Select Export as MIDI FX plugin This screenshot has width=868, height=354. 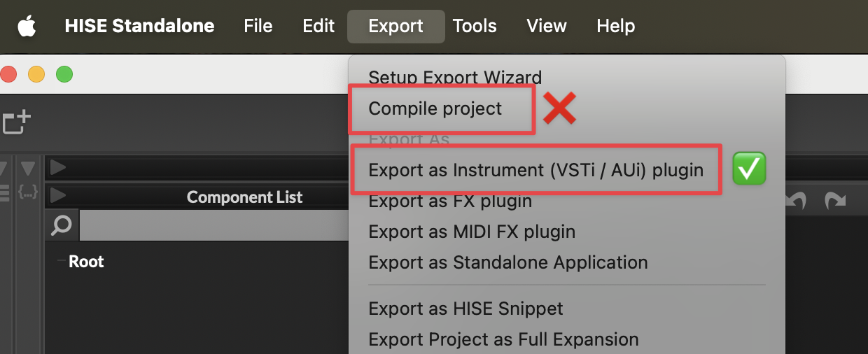pyautogui.click(x=472, y=232)
